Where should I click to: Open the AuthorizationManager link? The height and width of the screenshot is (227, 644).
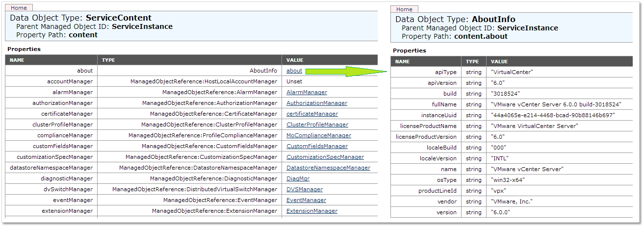[x=317, y=103]
